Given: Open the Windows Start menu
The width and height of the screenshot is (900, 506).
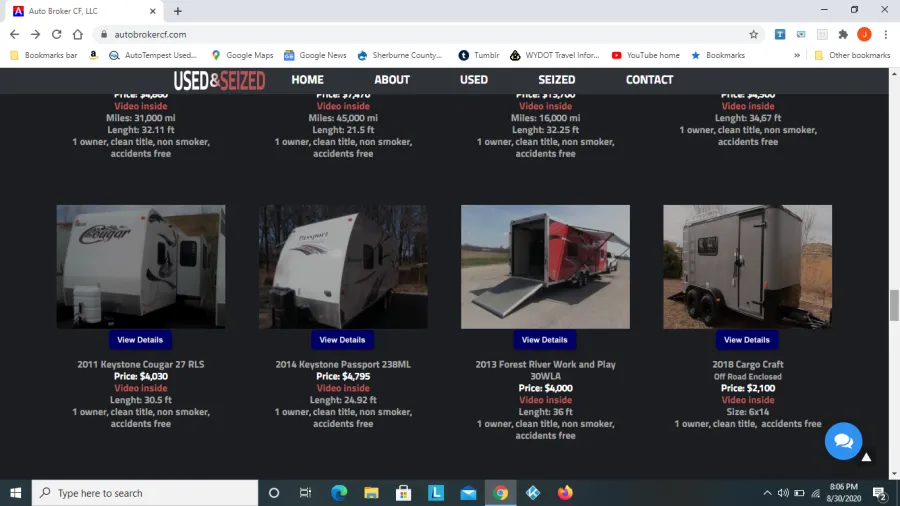Looking at the screenshot, I should point(15,493).
